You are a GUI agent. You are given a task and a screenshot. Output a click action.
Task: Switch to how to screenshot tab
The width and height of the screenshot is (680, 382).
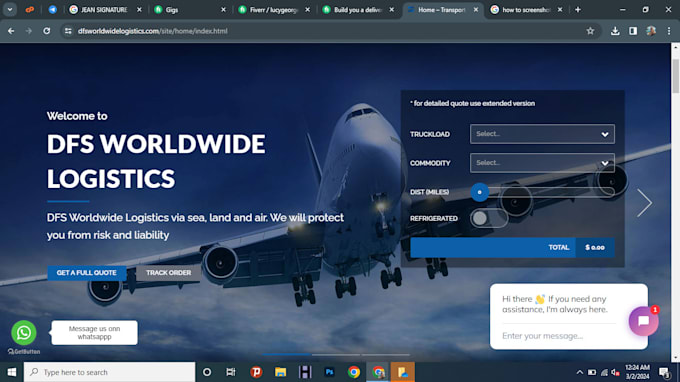point(526,10)
